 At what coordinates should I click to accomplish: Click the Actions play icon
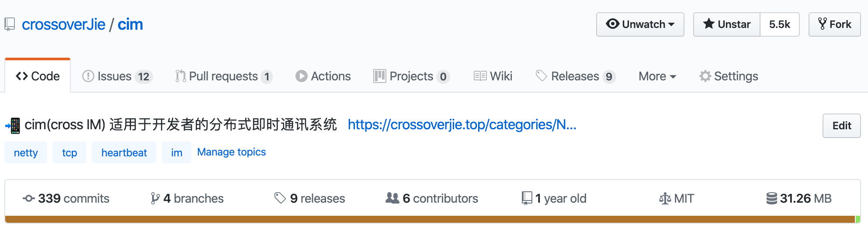pos(301,76)
